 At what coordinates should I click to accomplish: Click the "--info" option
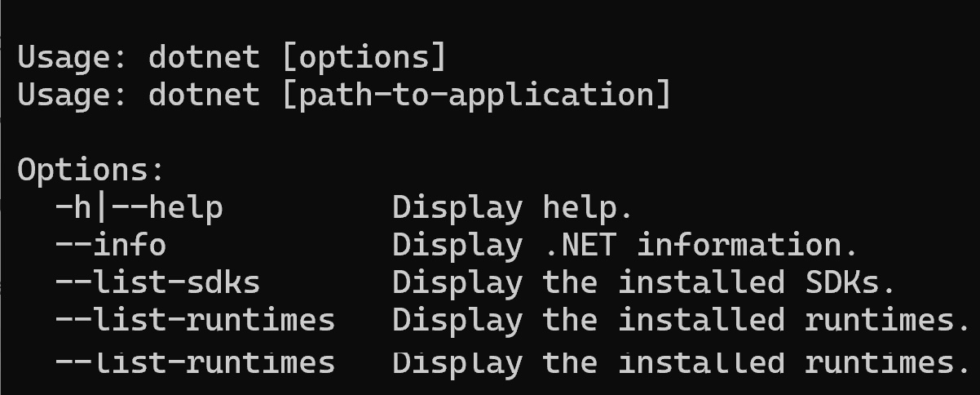click(111, 246)
